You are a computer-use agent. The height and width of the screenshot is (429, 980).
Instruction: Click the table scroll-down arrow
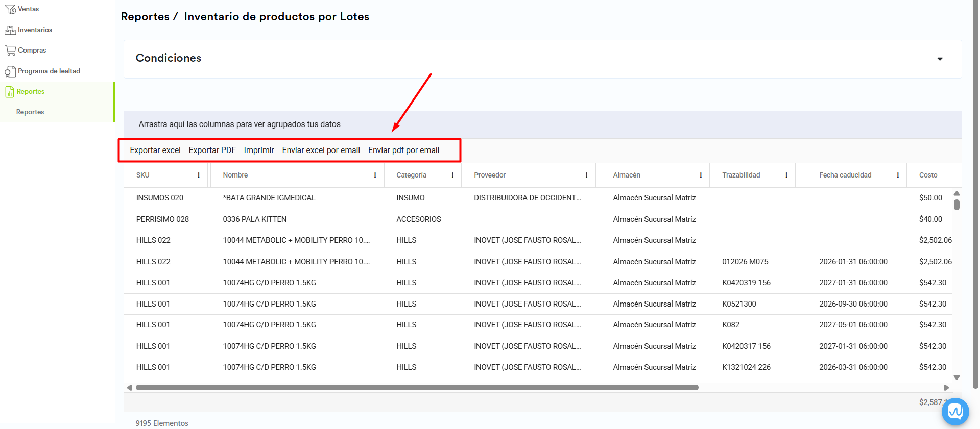(957, 377)
